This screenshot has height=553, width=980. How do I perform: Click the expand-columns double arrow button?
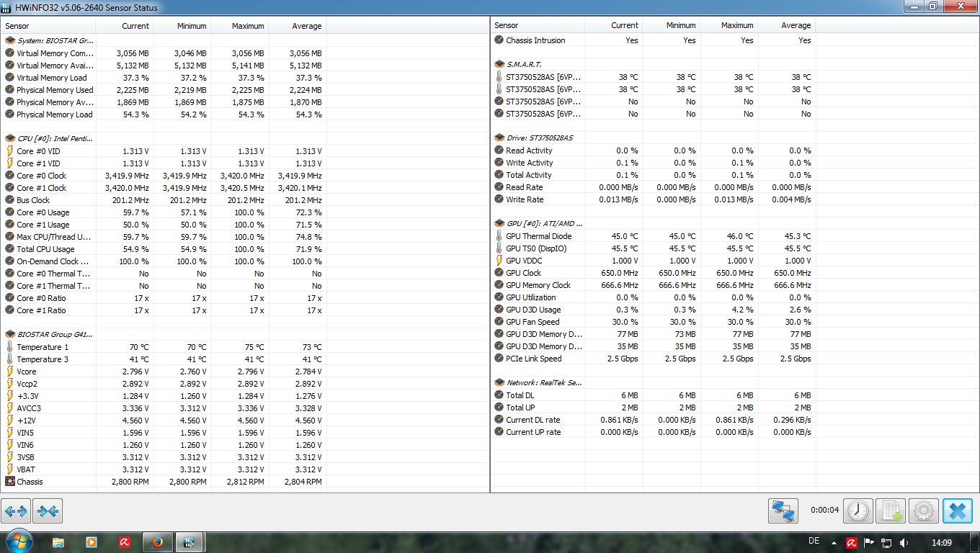(x=16, y=511)
